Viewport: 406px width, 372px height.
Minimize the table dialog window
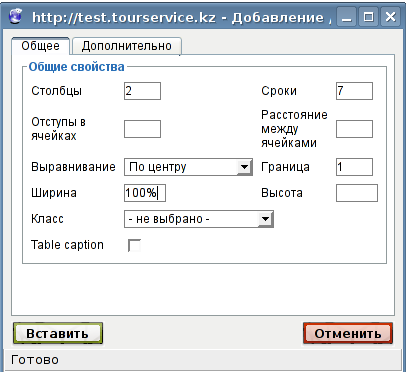click(x=347, y=17)
